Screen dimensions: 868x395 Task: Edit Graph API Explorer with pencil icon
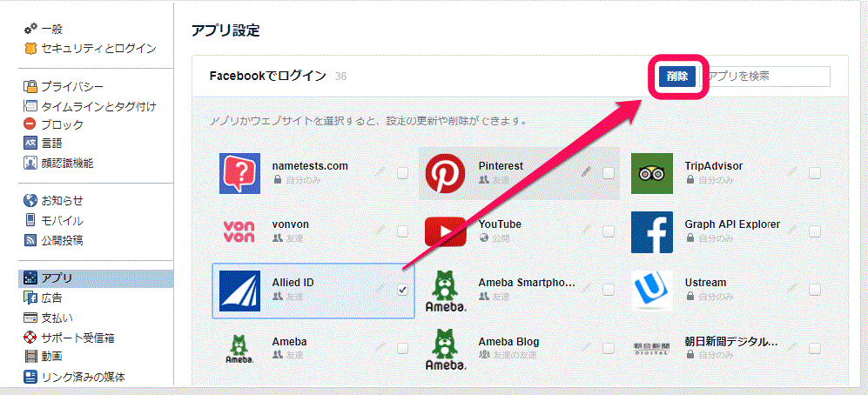[792, 231]
